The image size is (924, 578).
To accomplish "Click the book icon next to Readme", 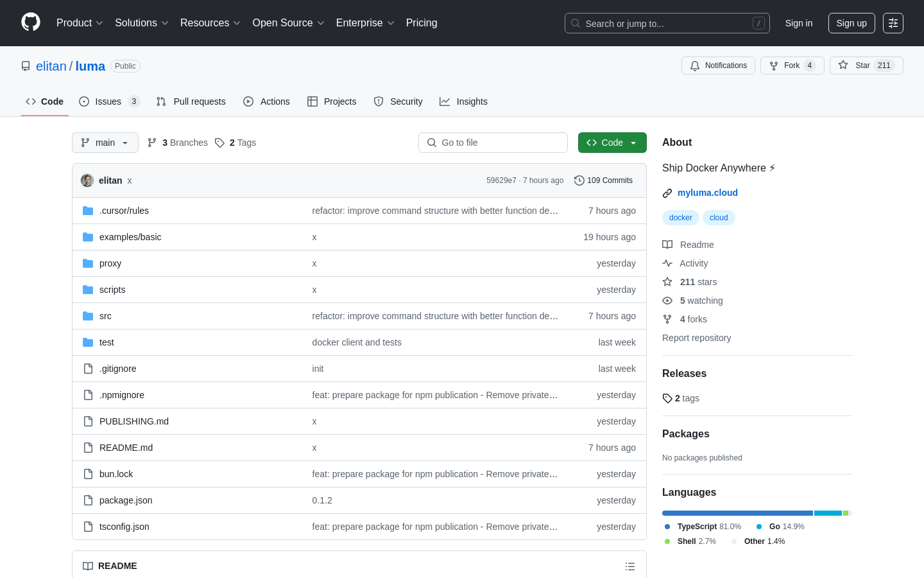I will pos(667,245).
